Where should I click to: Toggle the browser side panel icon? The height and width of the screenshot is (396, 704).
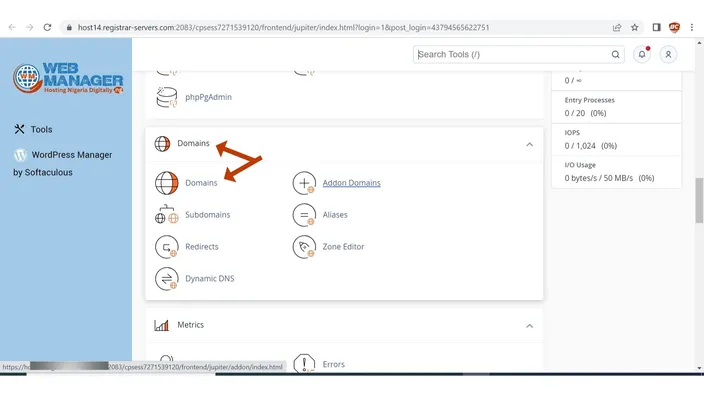(x=656, y=27)
